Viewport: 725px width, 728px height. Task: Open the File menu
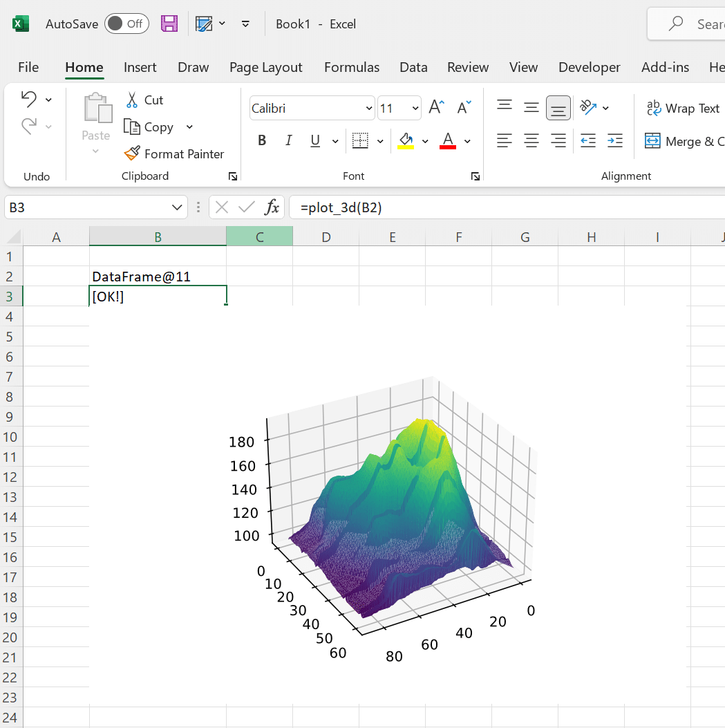coord(28,67)
